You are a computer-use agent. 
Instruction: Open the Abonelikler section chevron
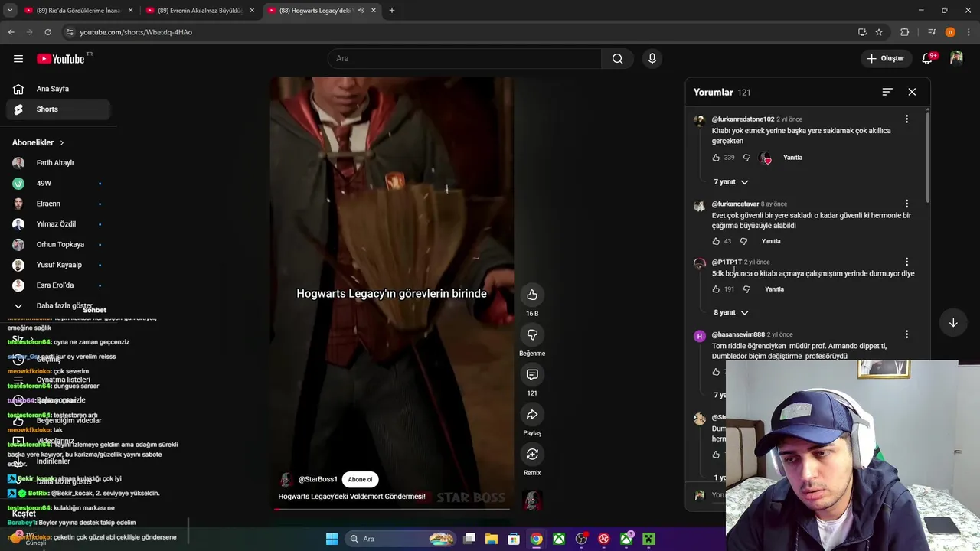click(x=62, y=142)
